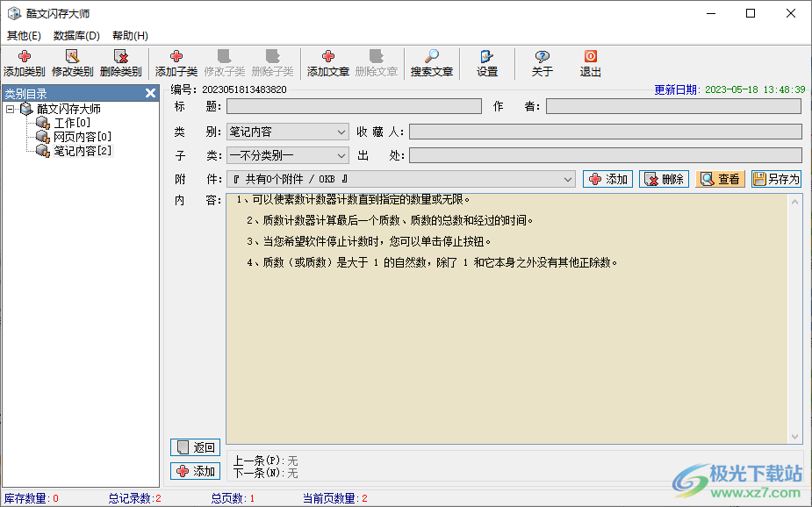The width and height of the screenshot is (812, 507).
Task: Click the line starting with 3、当您希望
Action: click(369, 241)
